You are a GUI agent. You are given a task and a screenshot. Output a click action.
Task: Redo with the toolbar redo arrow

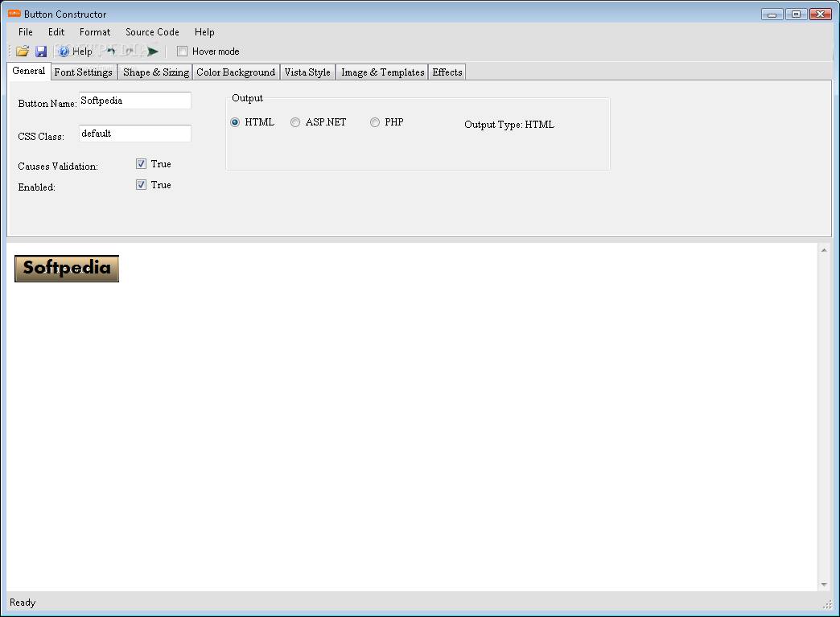pos(129,51)
